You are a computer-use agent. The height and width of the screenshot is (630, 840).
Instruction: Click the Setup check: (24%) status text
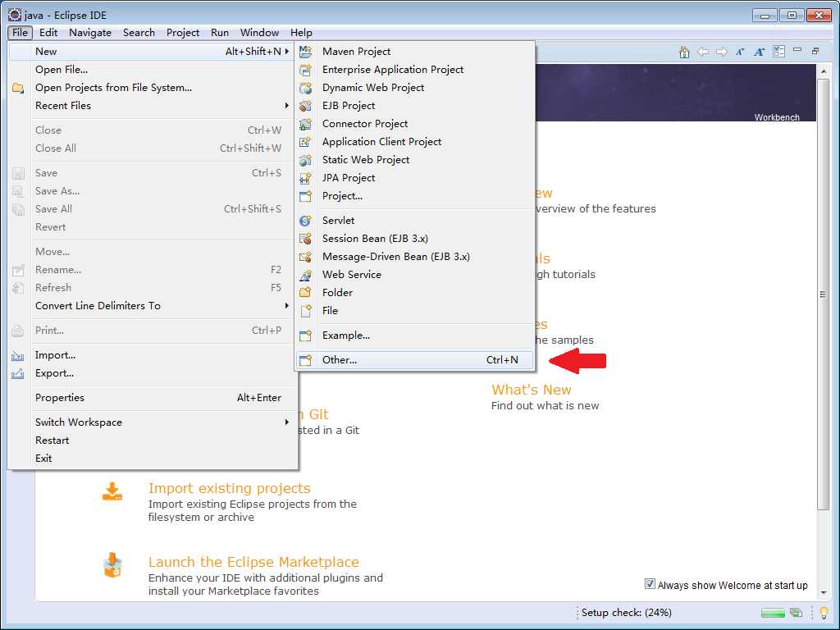pyautogui.click(x=626, y=612)
